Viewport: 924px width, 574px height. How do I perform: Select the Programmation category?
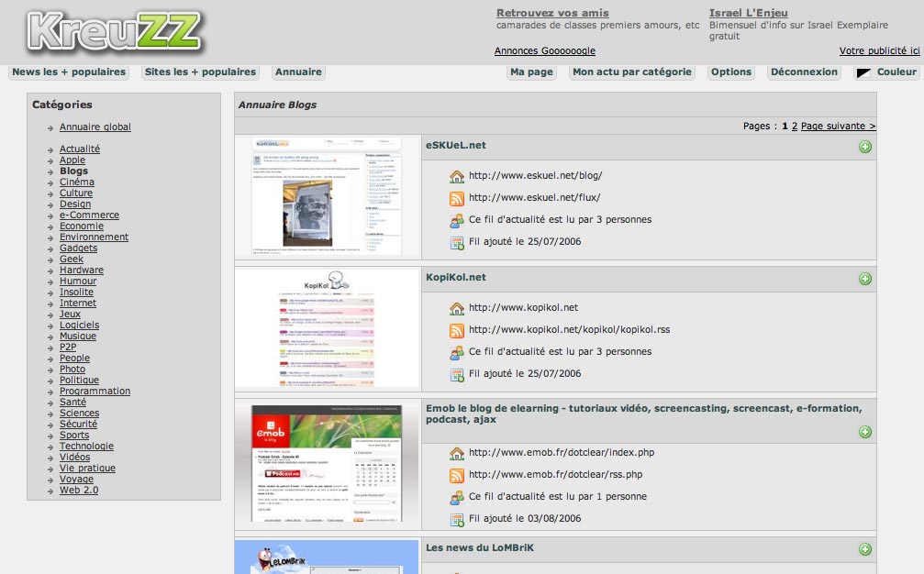click(95, 391)
